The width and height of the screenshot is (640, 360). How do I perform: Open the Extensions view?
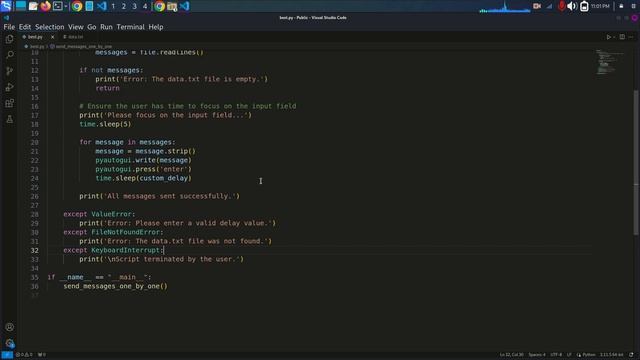coord(9,103)
